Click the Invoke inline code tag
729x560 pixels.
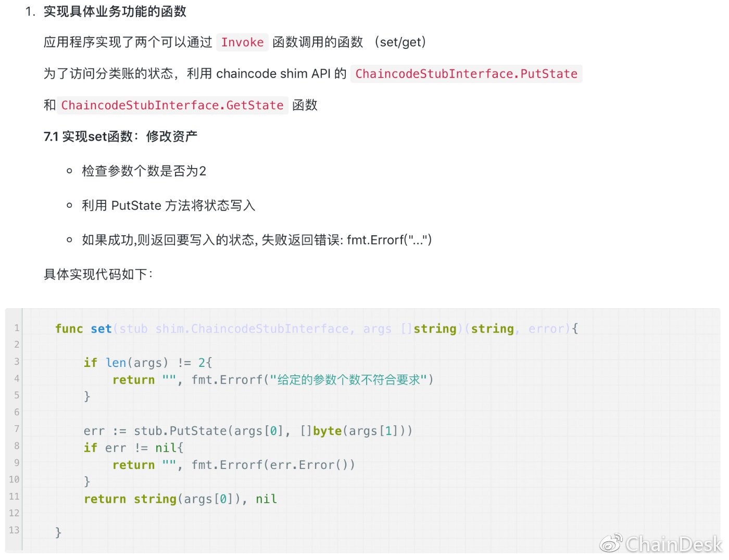(242, 42)
